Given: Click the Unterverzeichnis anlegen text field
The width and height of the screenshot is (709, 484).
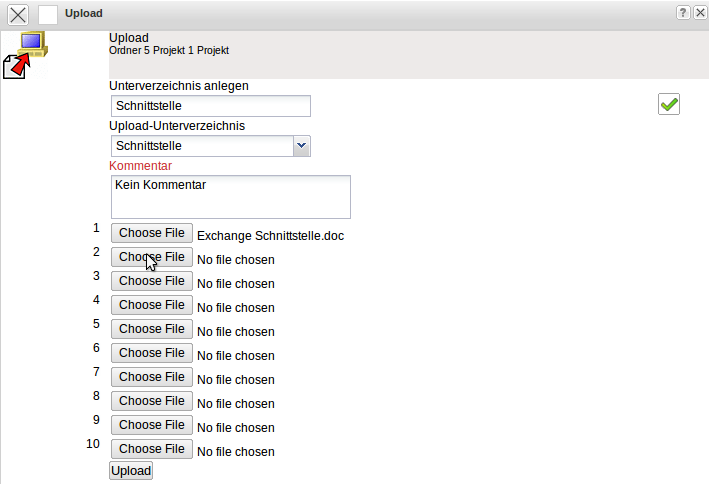Looking at the screenshot, I should pos(210,106).
